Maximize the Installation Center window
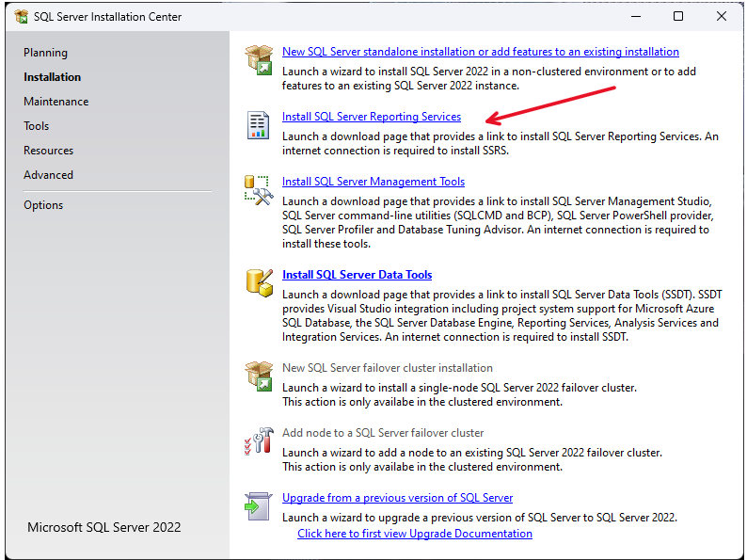Screen dimensions: 747x560 [x=678, y=16]
